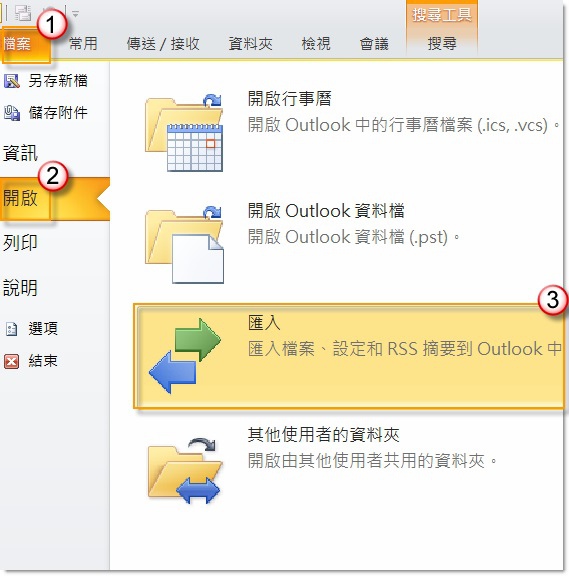Click the 另存新檔 save-as icon
Screen dimensions: 569x576
pyautogui.click(x=12, y=81)
